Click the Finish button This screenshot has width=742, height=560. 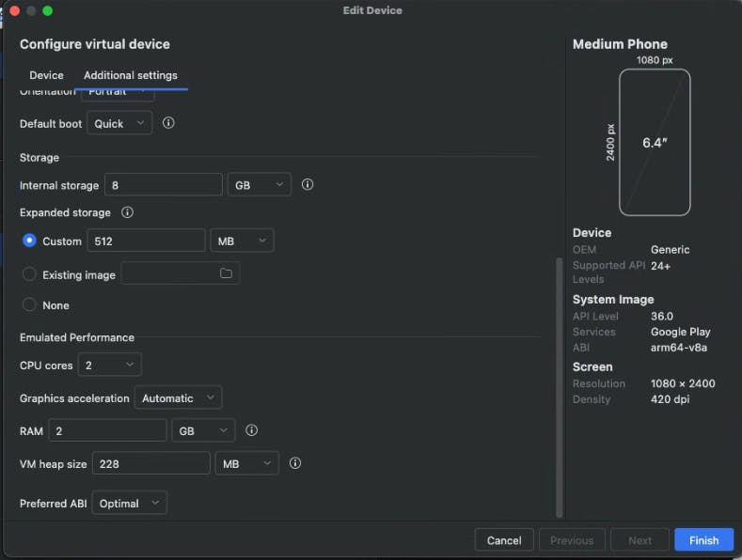pyautogui.click(x=703, y=540)
